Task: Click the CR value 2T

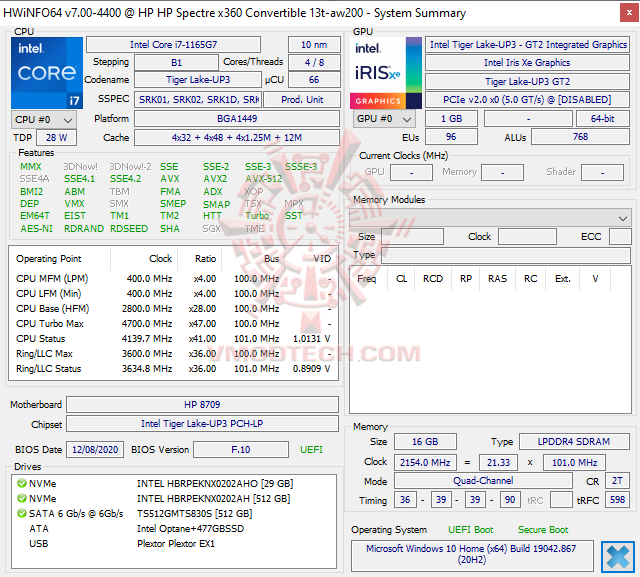Action: pos(618,481)
